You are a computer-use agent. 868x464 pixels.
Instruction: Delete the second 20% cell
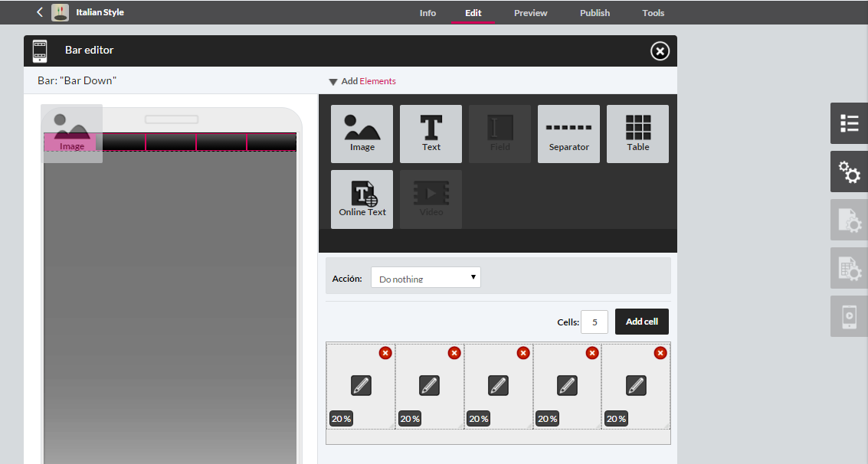point(454,353)
